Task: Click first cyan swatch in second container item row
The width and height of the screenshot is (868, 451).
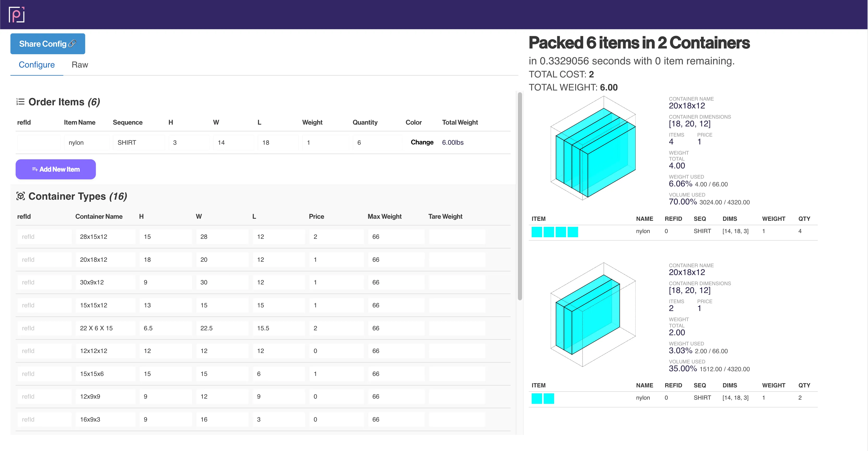Action: pyautogui.click(x=537, y=399)
